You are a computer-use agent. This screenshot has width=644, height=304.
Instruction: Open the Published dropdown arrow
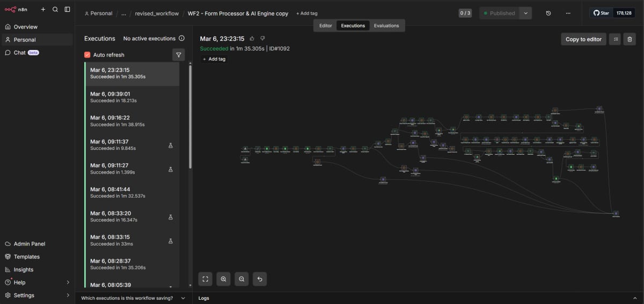pos(526,13)
